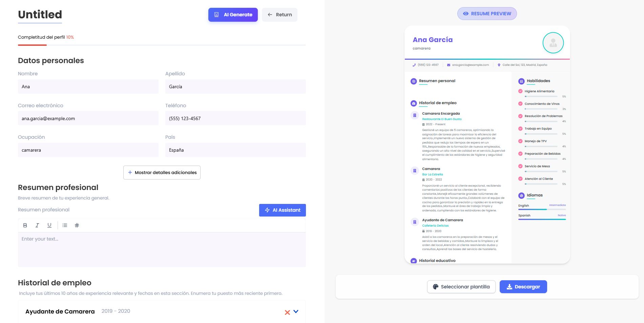The width and height of the screenshot is (644, 323).
Task: Toggle bold formatting in summary editor
Action: point(25,225)
